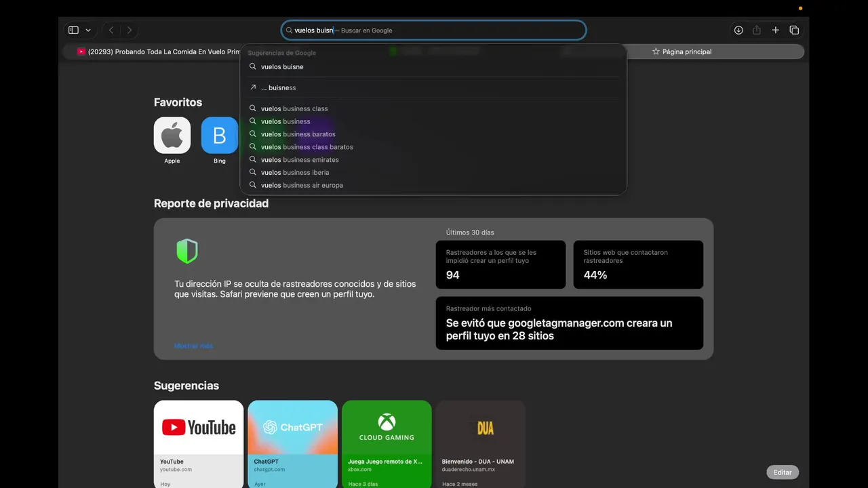Choose suggestion 'vuelos business class'
Screen dimensions: 868x488
click(433, 108)
